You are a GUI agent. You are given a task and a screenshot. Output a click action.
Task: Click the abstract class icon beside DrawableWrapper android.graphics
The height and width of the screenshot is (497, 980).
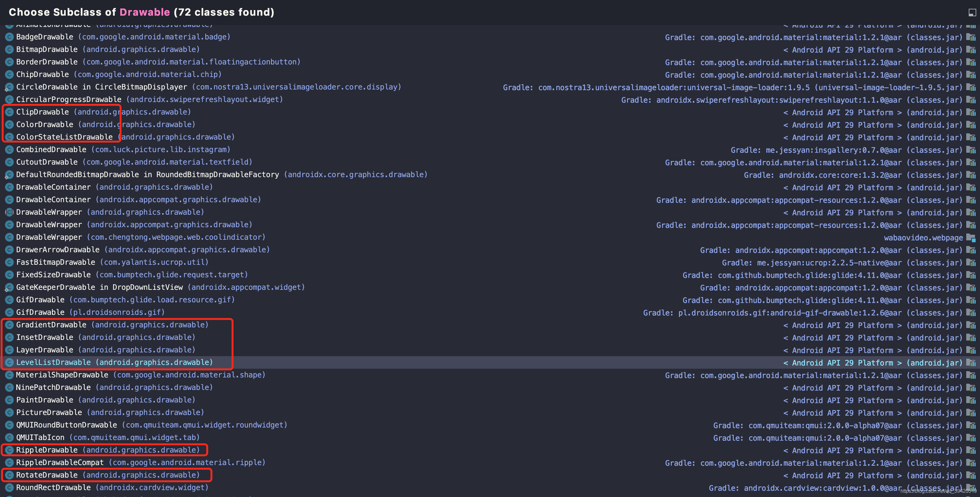[9, 212]
